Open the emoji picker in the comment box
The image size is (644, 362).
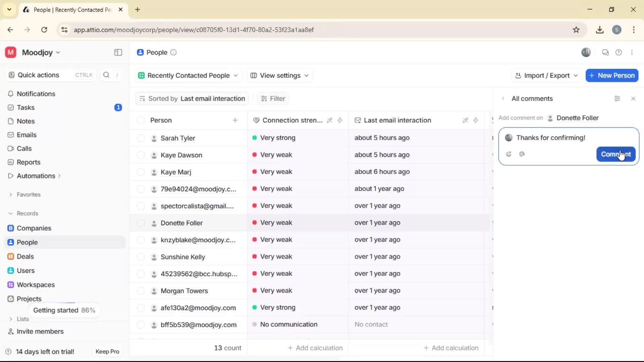(508, 154)
